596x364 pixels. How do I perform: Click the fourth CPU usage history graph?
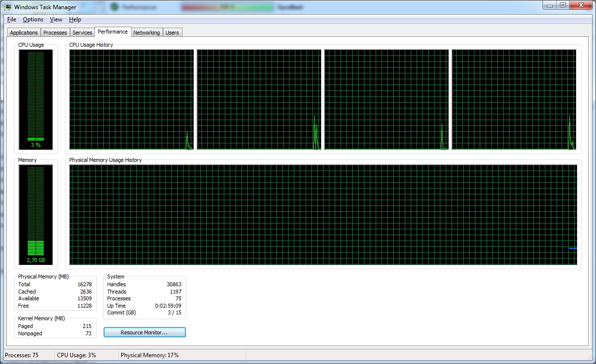(x=514, y=100)
